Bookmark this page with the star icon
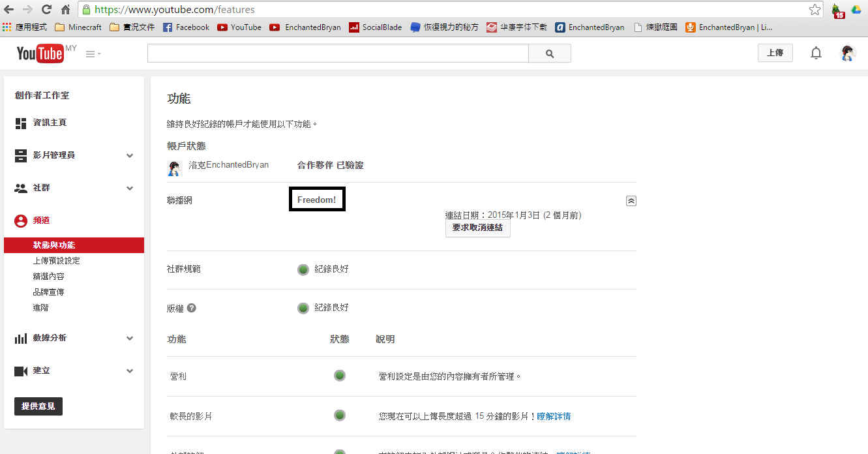The width and height of the screenshot is (868, 454). coord(815,10)
